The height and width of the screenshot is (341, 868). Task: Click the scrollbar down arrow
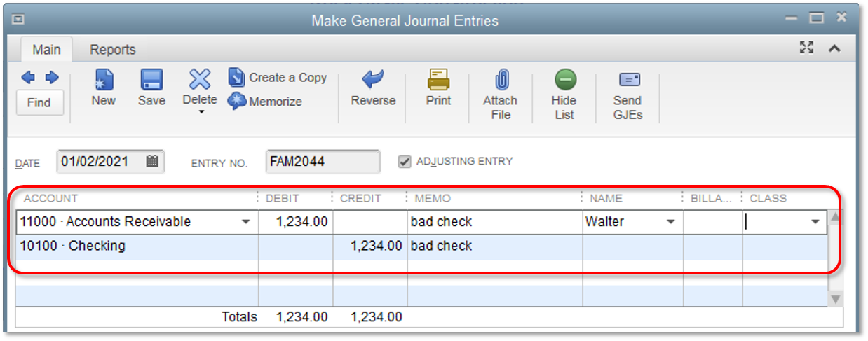(835, 299)
